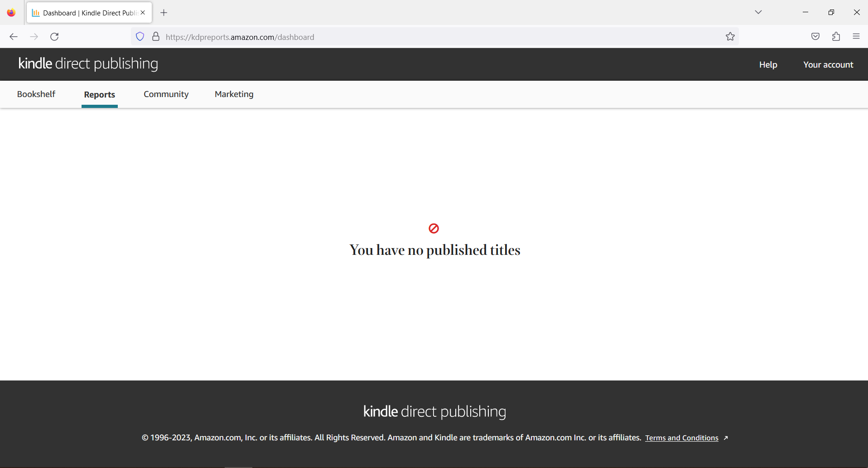
Task: Click the back navigation arrow
Action: point(13,37)
